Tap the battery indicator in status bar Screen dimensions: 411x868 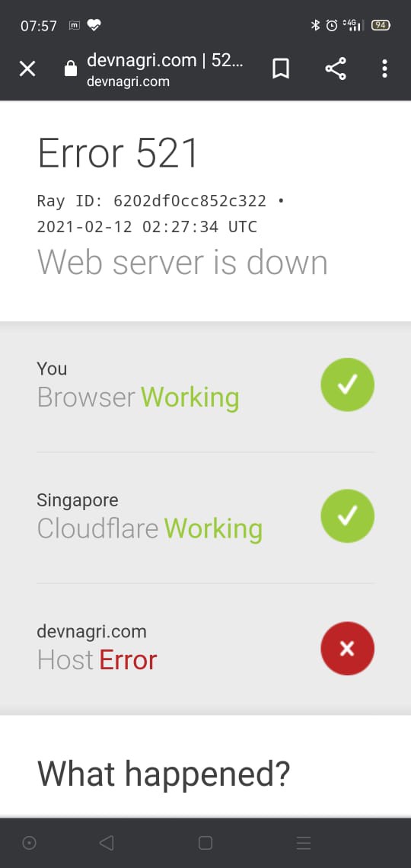pyautogui.click(x=381, y=25)
